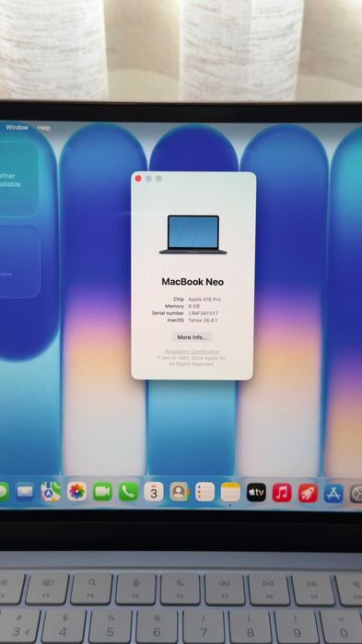Open the green Phone app icon
362x644 pixels.
[x=128, y=492]
